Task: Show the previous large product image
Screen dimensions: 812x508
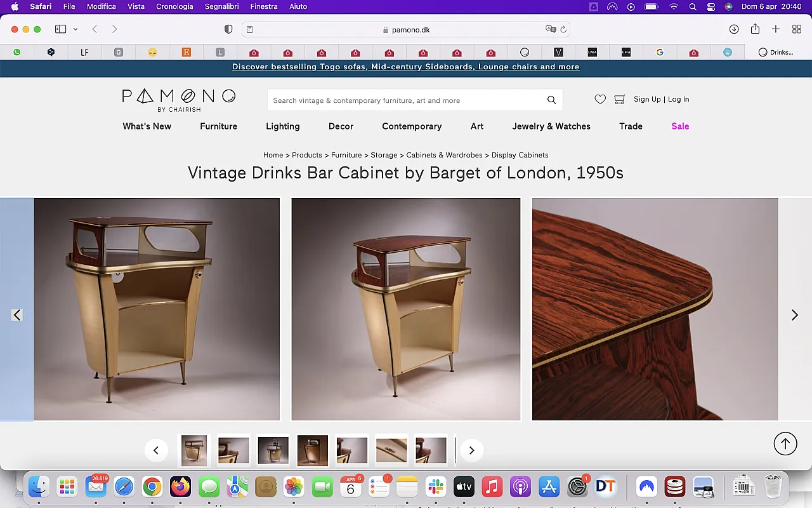Action: [17, 315]
